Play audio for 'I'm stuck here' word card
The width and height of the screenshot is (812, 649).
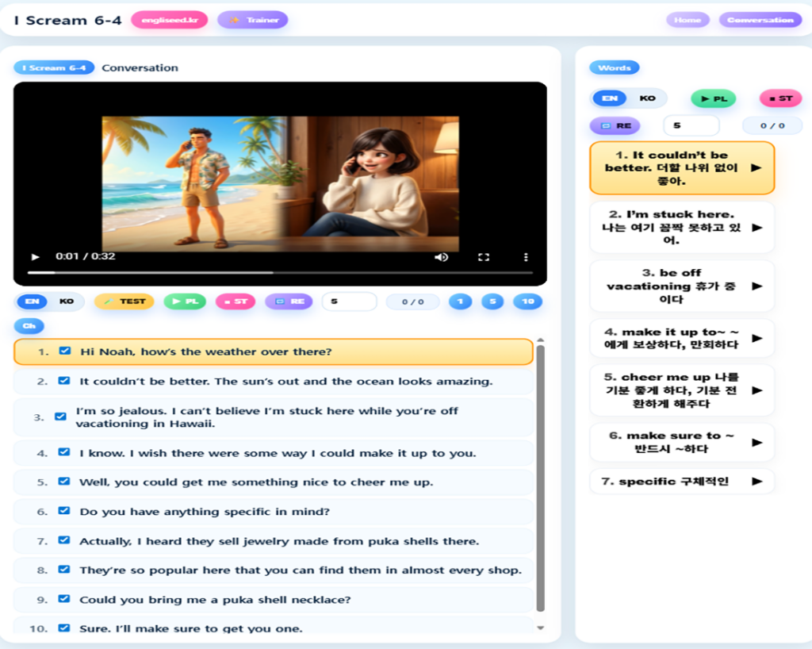tap(756, 228)
